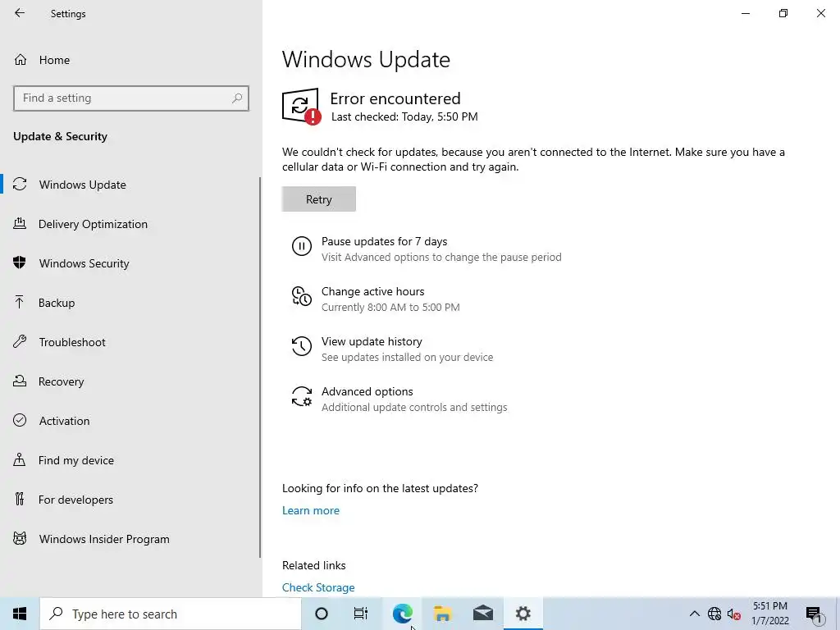
Task: Click the Find my device icon
Action: pos(20,459)
